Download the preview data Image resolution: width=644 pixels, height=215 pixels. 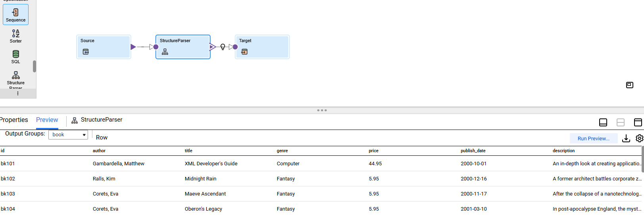tap(626, 138)
